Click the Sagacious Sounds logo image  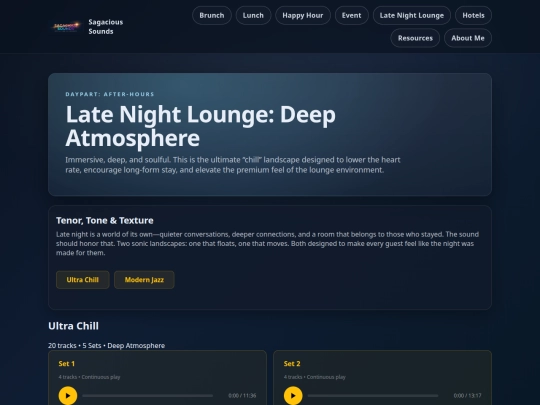(66, 27)
